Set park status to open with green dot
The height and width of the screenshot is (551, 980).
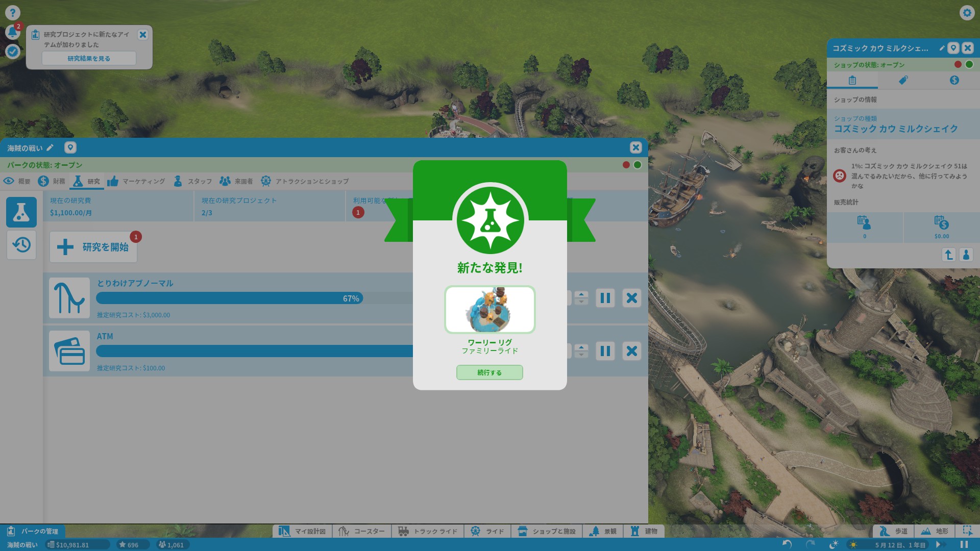638,165
